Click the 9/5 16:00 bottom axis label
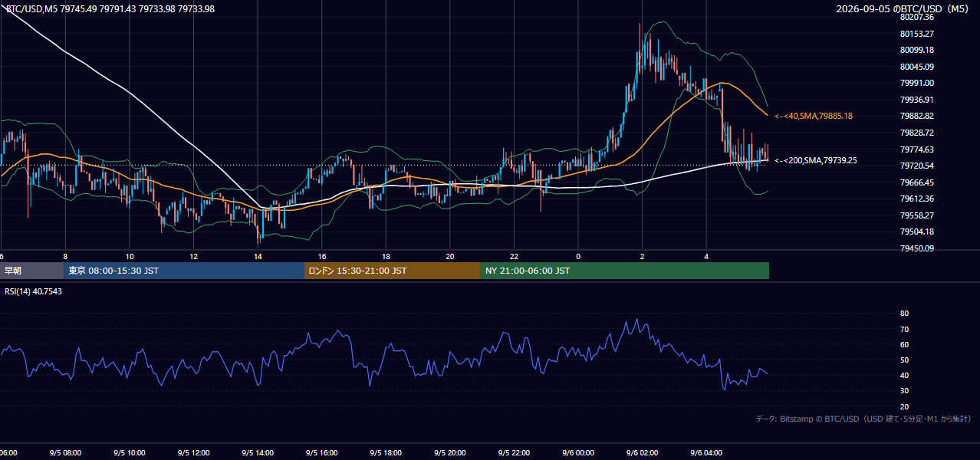The height and width of the screenshot is (460, 980). coord(322,453)
